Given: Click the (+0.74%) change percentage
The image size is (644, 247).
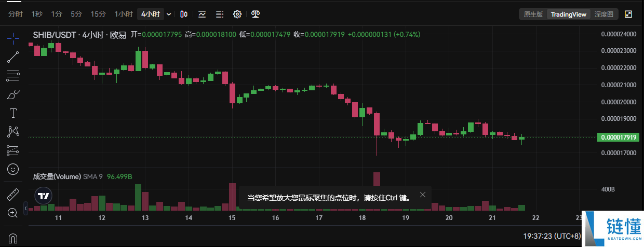Looking at the screenshot, I should point(407,35).
